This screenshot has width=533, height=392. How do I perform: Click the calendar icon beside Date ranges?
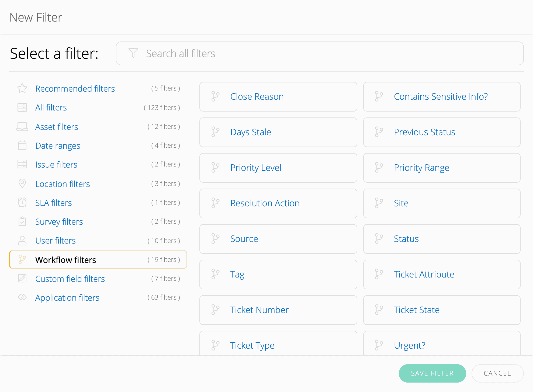(x=22, y=145)
